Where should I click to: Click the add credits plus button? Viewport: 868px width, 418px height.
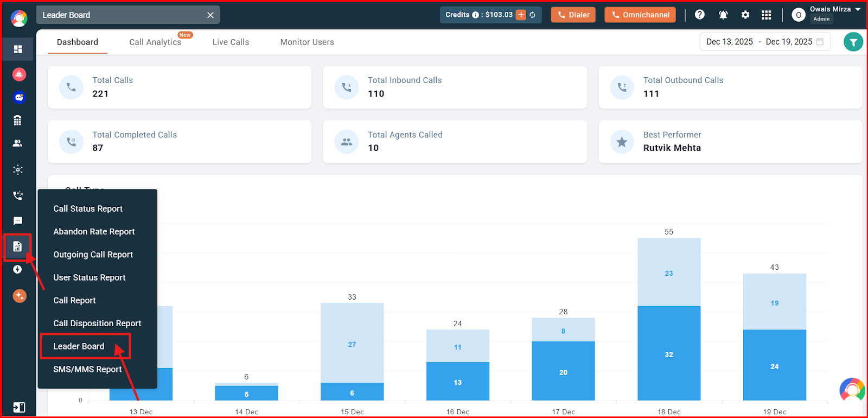tap(521, 15)
